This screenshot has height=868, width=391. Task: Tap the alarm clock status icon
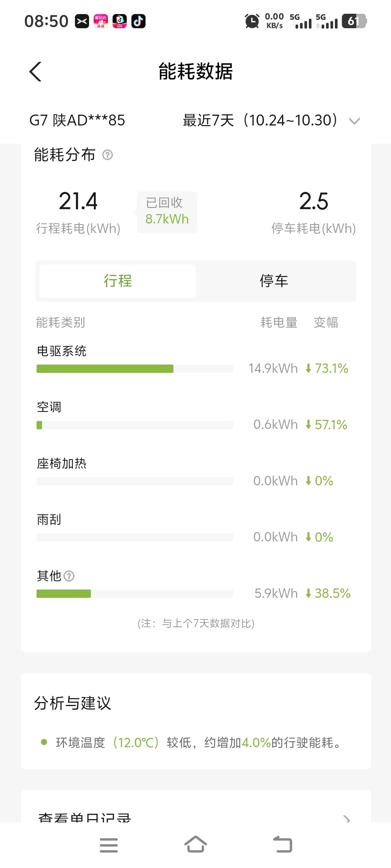pyautogui.click(x=252, y=21)
